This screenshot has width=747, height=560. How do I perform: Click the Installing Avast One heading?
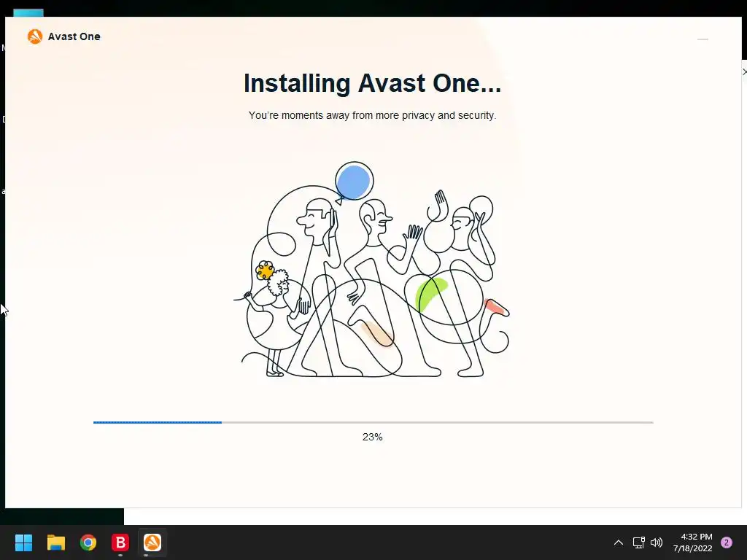click(373, 83)
